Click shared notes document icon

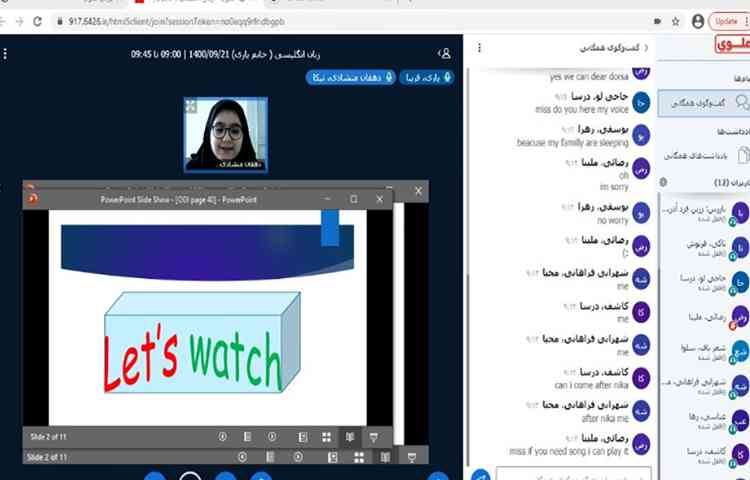pyautogui.click(x=743, y=155)
